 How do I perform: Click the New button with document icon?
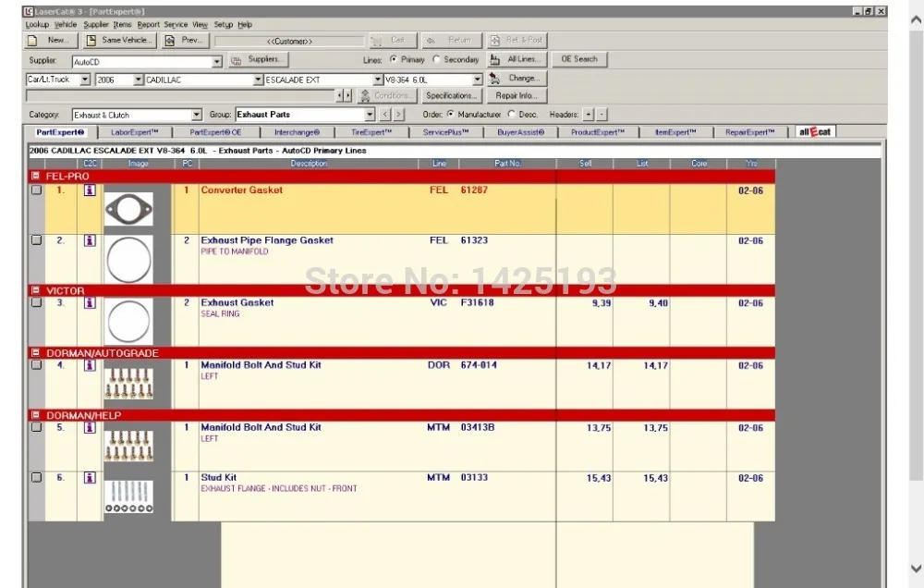tap(51, 40)
